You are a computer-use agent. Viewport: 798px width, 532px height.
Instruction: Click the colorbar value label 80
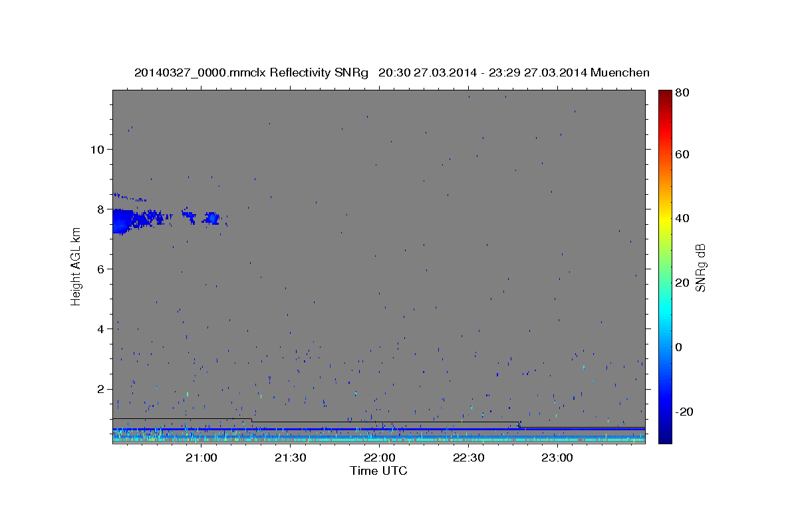coord(683,92)
